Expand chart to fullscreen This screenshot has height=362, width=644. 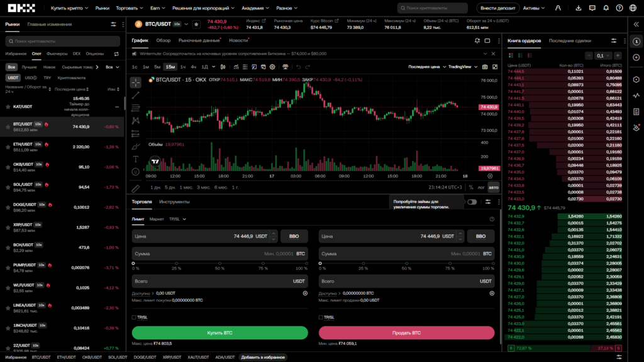495,67
